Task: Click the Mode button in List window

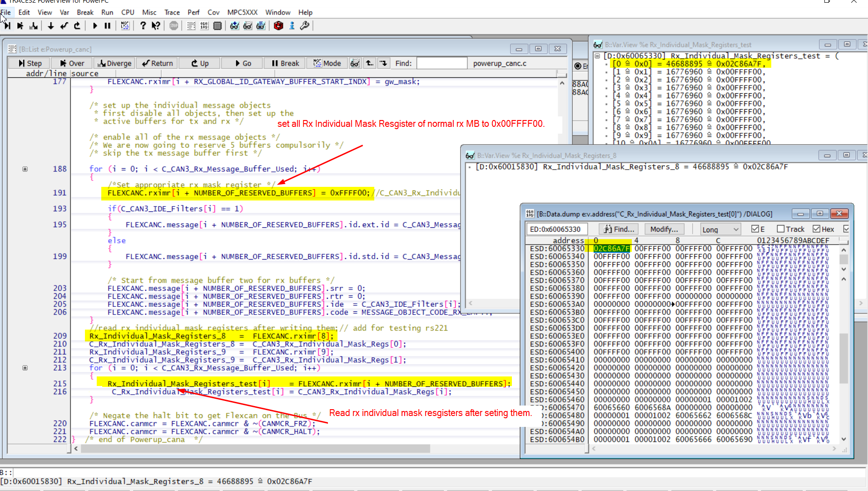Action: (327, 63)
